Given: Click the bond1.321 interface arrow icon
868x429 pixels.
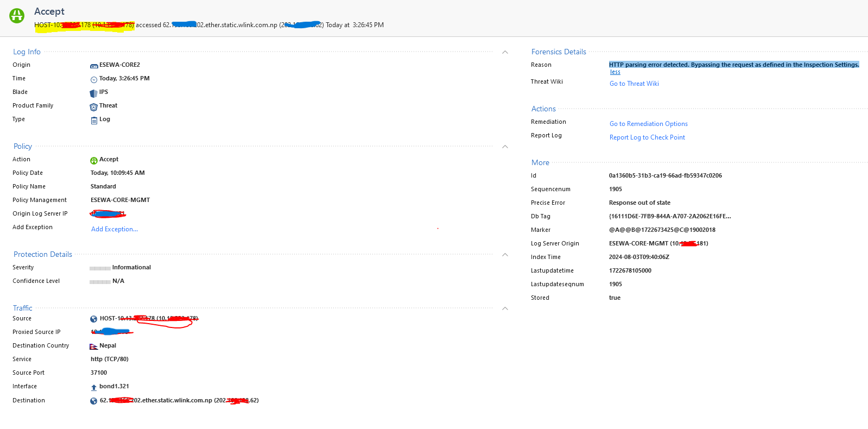Looking at the screenshot, I should pyautogui.click(x=94, y=387).
